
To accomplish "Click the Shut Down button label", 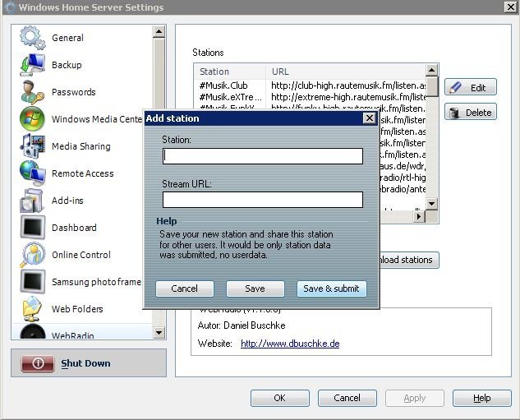I will point(85,363).
